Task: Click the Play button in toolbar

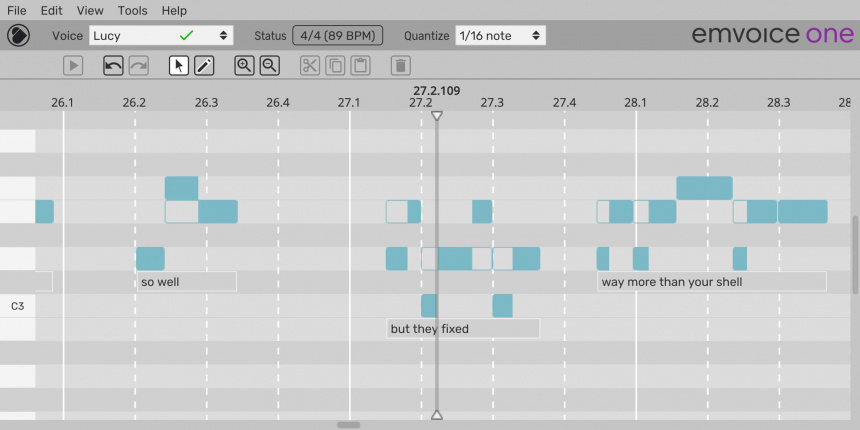Action: coord(73,66)
